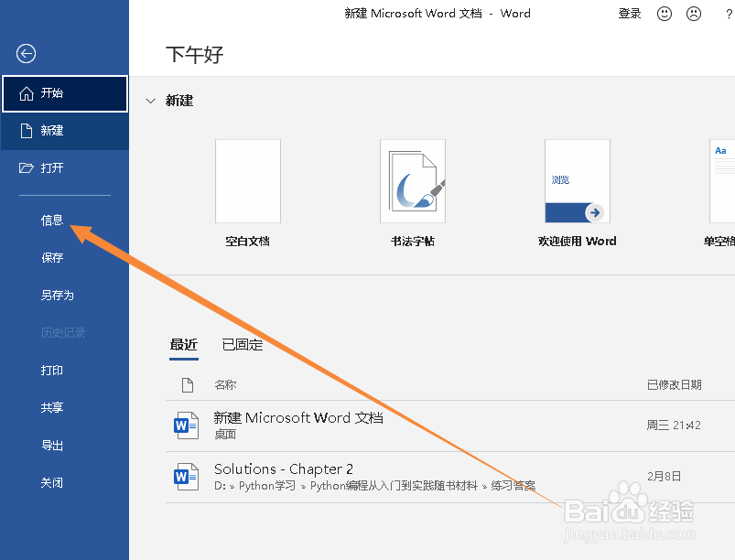
Task: Click the 书法字帖 caption label
Action: coord(413,242)
